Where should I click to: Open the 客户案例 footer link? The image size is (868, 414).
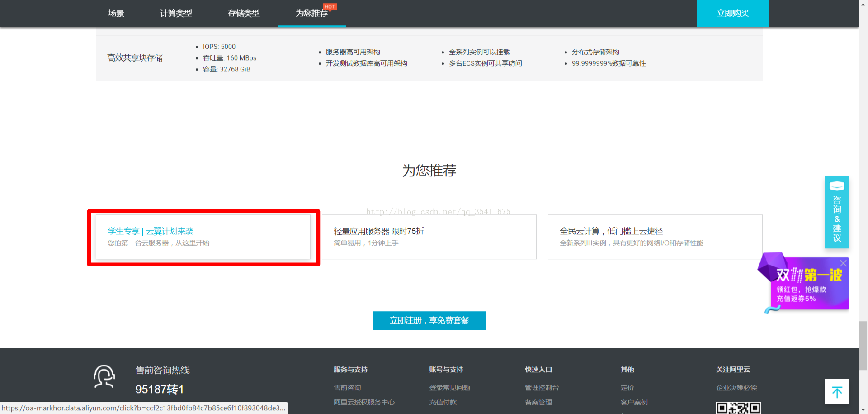tap(634, 402)
